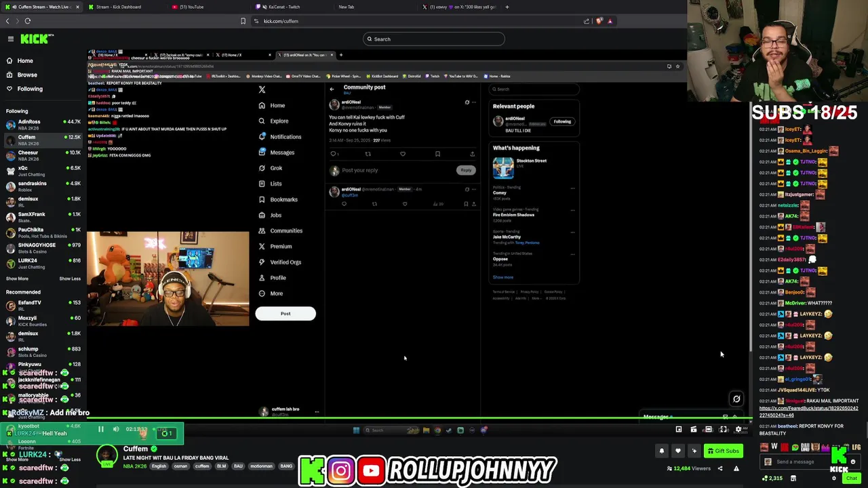Open the clip creation icon
Viewport: 868px width, 488px height.
point(694,429)
